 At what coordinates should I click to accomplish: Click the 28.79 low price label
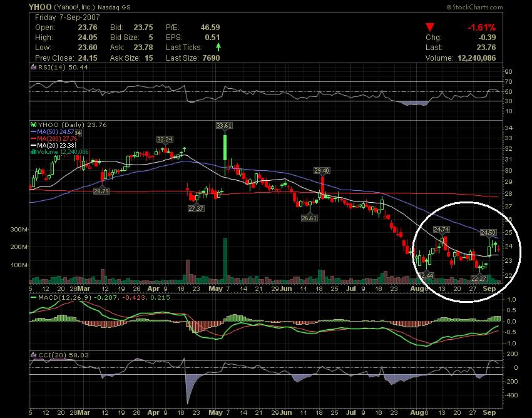[101, 191]
